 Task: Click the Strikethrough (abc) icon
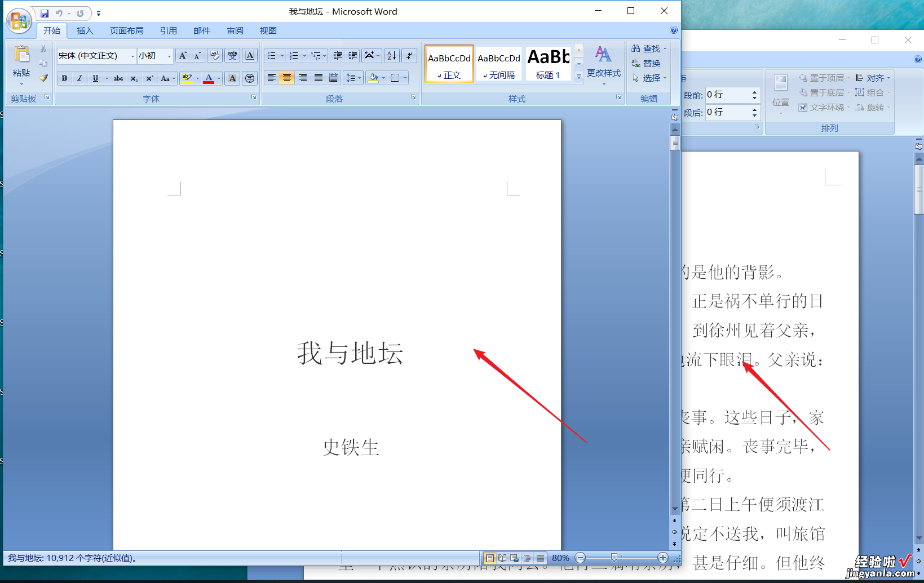tap(118, 78)
